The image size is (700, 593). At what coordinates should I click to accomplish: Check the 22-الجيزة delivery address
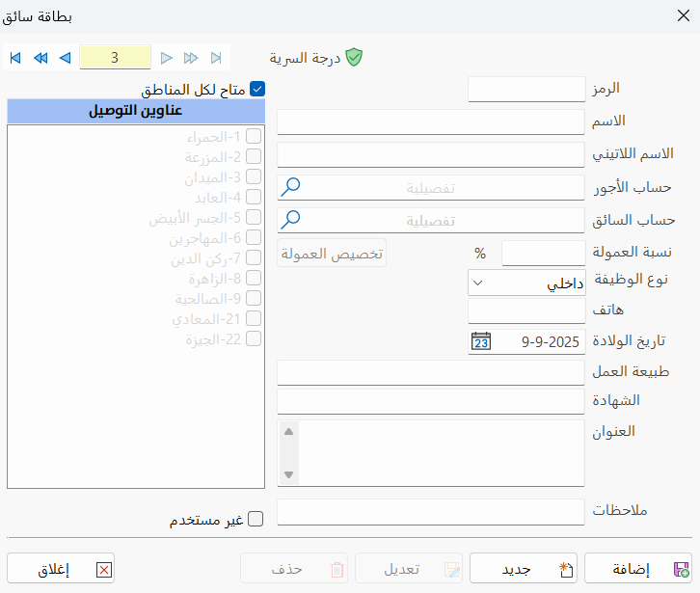tap(254, 338)
